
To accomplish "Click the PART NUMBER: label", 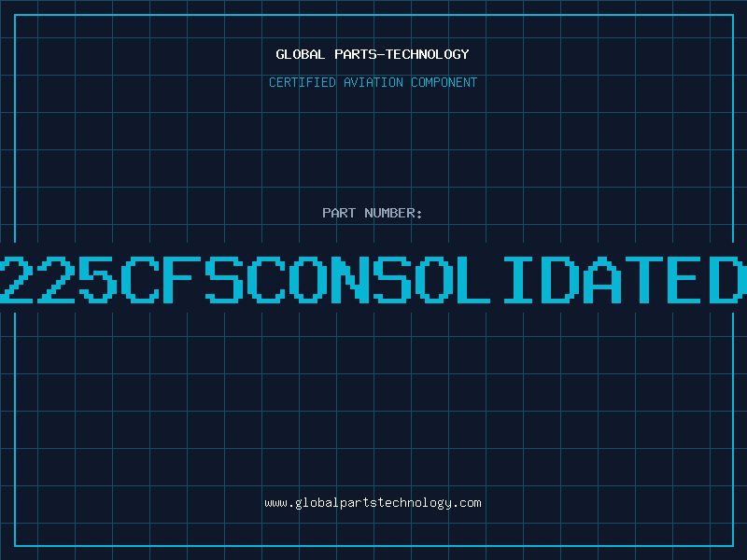I will [373, 213].
